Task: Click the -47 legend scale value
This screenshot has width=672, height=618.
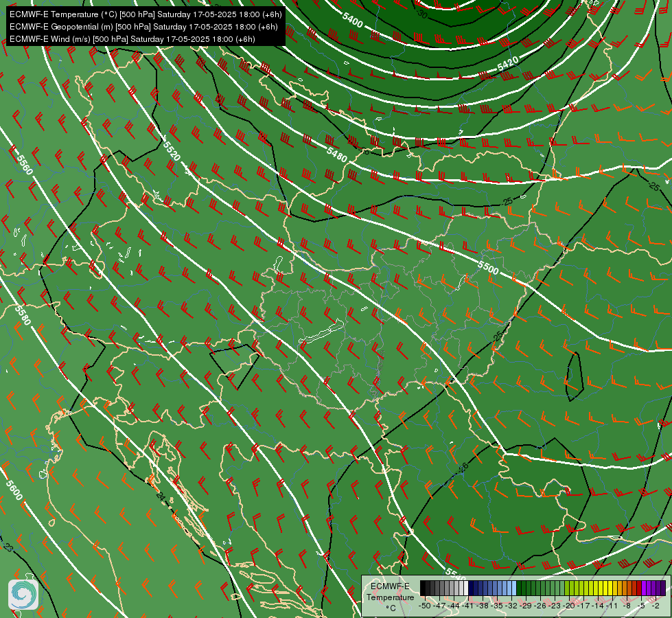Action: [x=439, y=606]
